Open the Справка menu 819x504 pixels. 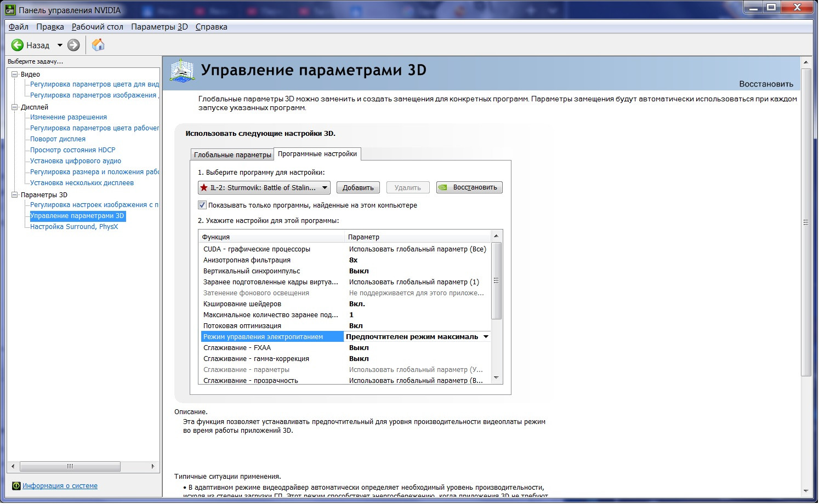[211, 27]
